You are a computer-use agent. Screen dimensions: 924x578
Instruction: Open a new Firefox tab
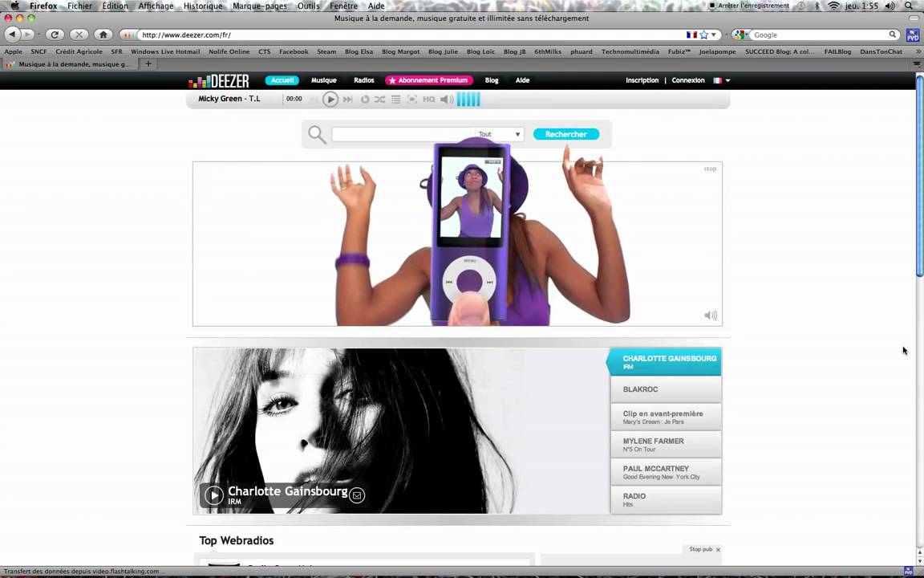(148, 63)
